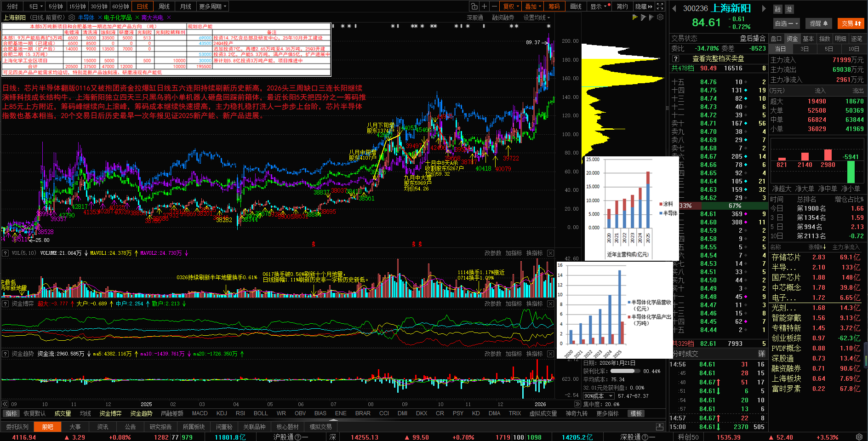This screenshot has height=441, width=868.
Task: Expand 设置均线 moving average dropdown
Action: (x=537, y=17)
